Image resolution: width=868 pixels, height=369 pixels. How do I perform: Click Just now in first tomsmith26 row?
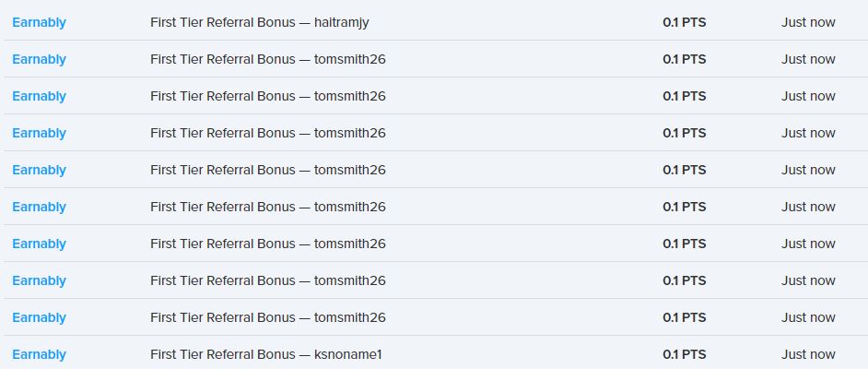[x=808, y=59]
